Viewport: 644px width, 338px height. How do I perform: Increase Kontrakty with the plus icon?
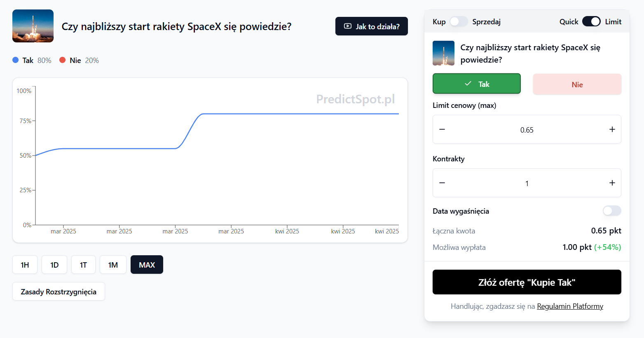(x=612, y=183)
